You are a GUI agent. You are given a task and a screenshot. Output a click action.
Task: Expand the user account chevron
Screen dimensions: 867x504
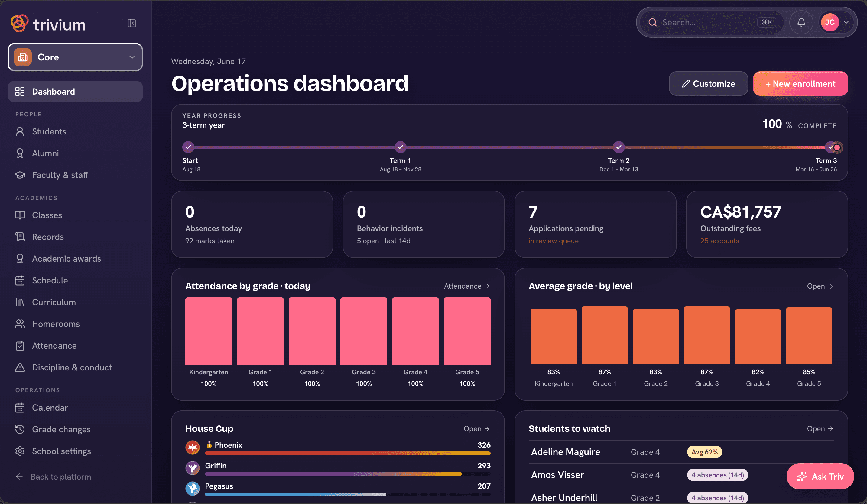[x=846, y=22]
